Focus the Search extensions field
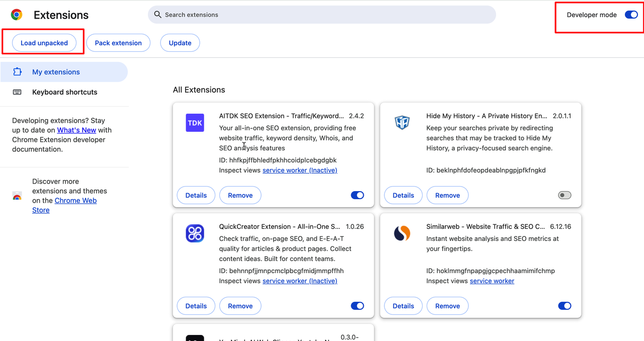Screen dimensions: 644x341 [x=322, y=15]
